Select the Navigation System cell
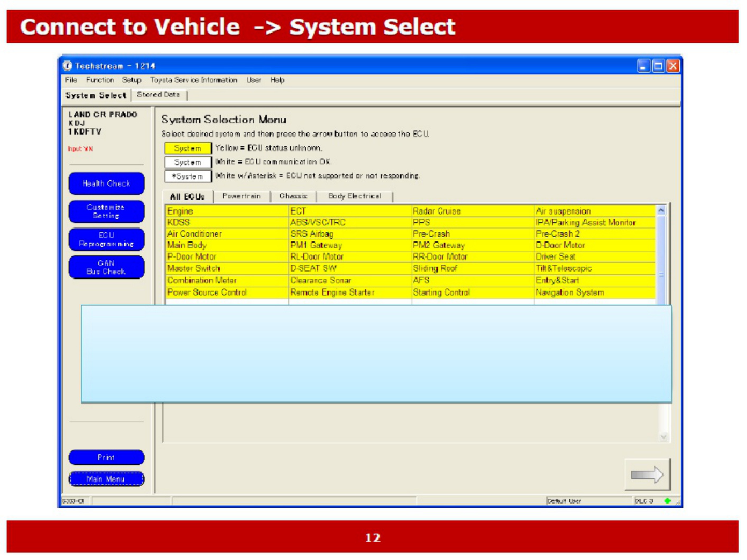The image size is (747, 560). pyautogui.click(x=595, y=293)
